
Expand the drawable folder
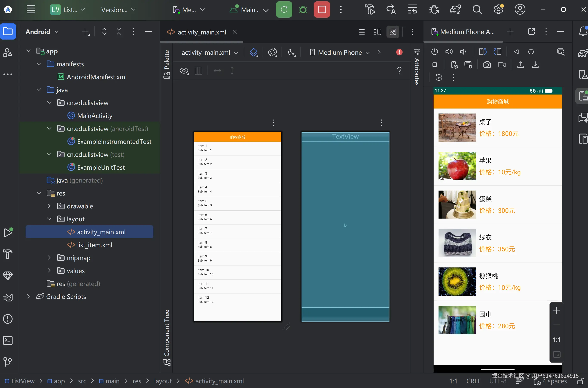(49, 206)
